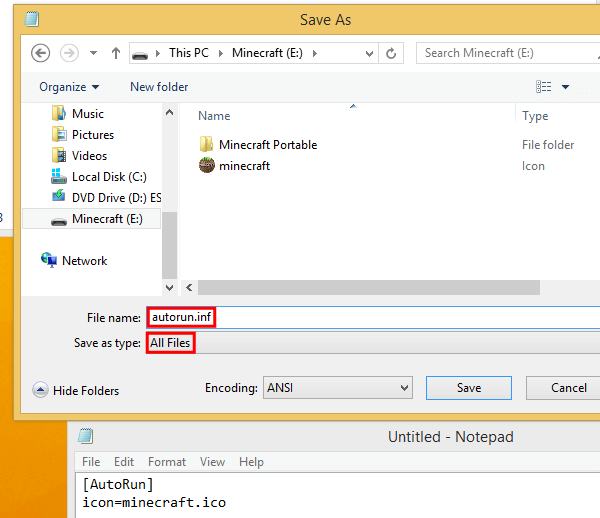Open the Notepad Edit menu
Image resolution: width=600 pixels, height=518 pixels.
[124, 462]
